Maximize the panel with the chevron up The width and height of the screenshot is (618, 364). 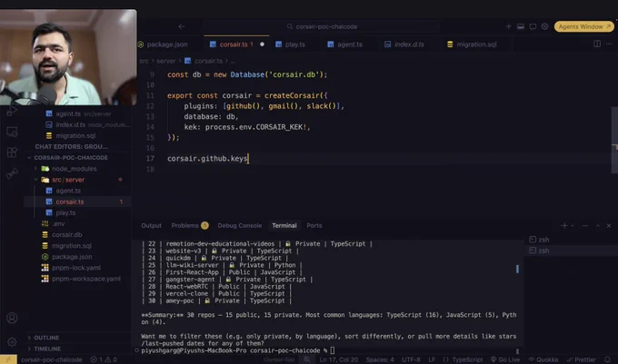[598, 225]
